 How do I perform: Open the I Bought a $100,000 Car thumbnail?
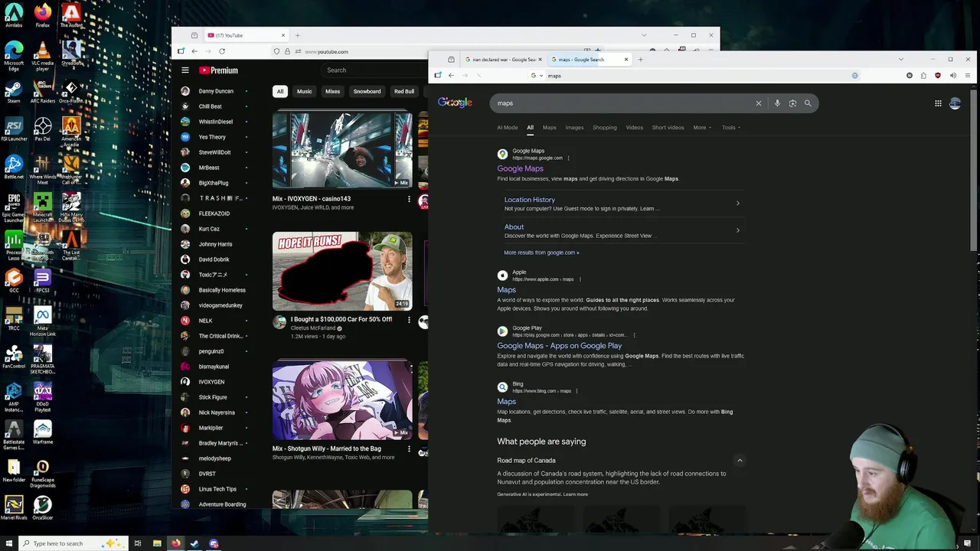(x=342, y=271)
